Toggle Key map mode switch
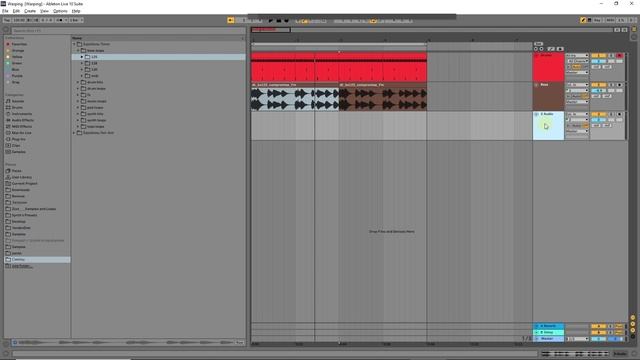640x360 pixels. pos(597,20)
